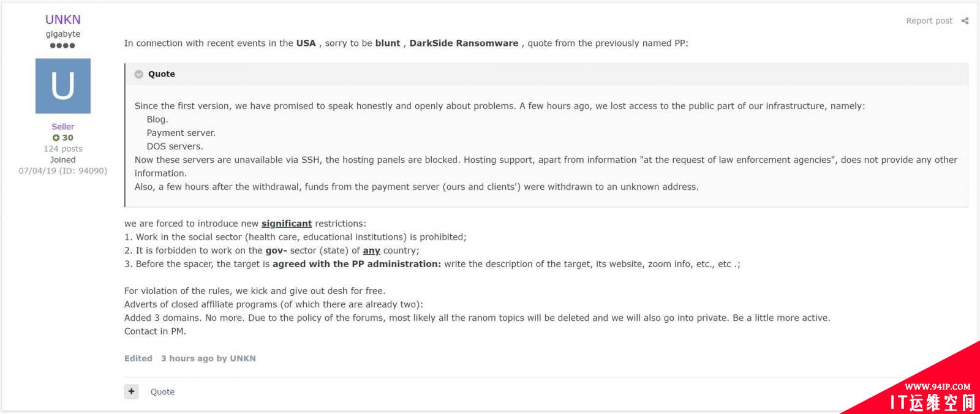Click the bold DarkSide Ransomware text
980x414 pixels.
[x=464, y=43]
